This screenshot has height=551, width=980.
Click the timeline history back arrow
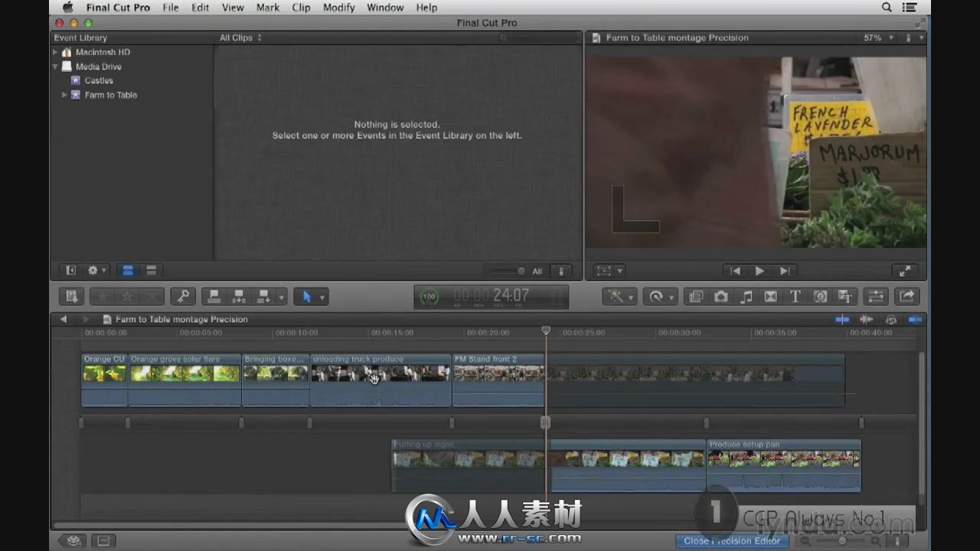click(64, 319)
